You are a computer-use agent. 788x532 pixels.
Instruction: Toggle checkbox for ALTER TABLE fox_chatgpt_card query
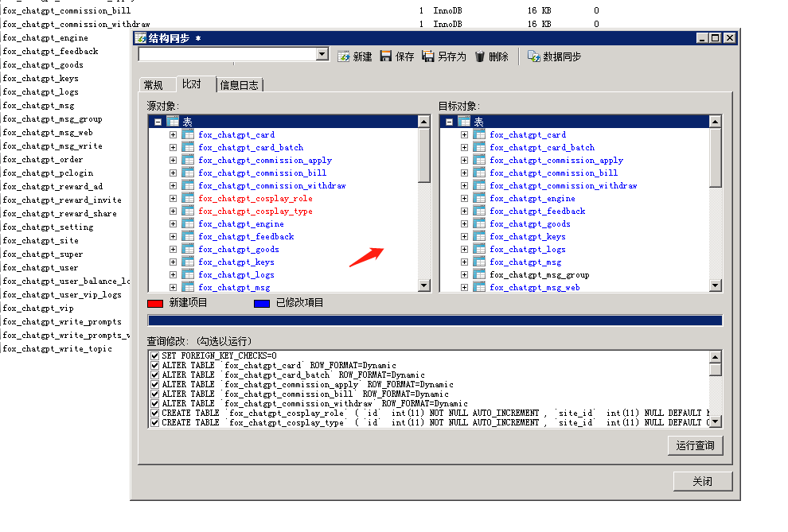(154, 365)
